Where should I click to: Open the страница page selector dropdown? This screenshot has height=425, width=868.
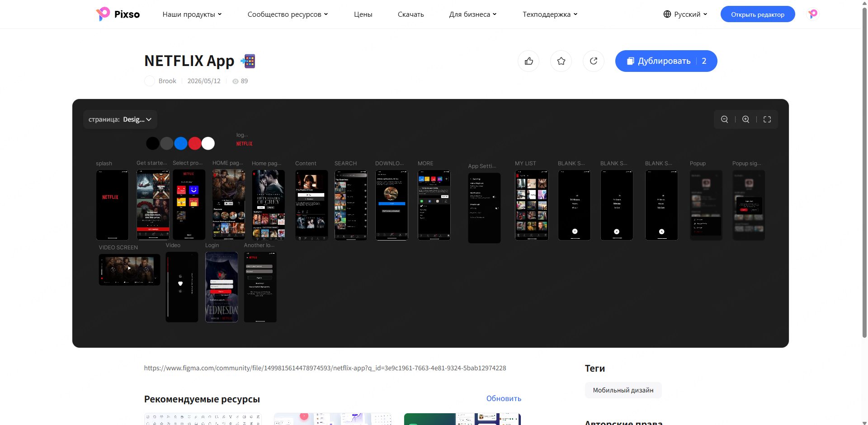[x=120, y=119]
